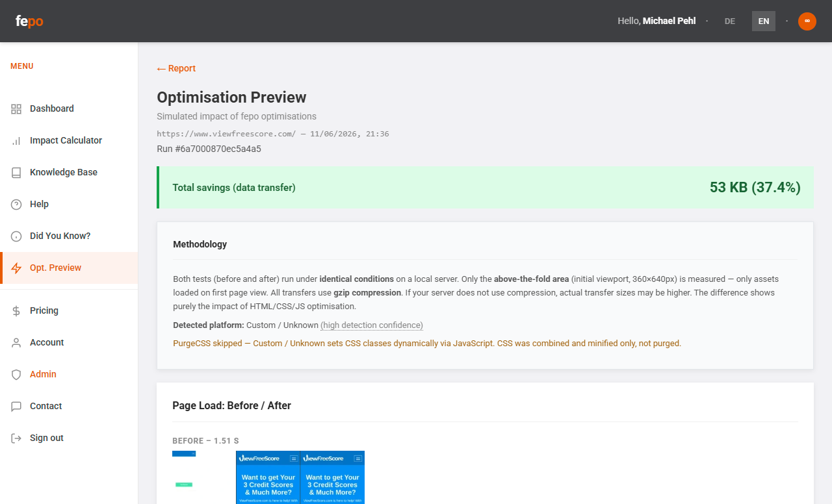Viewport: 832px width, 504px height.
Task: Go back to Report link
Action: (176, 68)
